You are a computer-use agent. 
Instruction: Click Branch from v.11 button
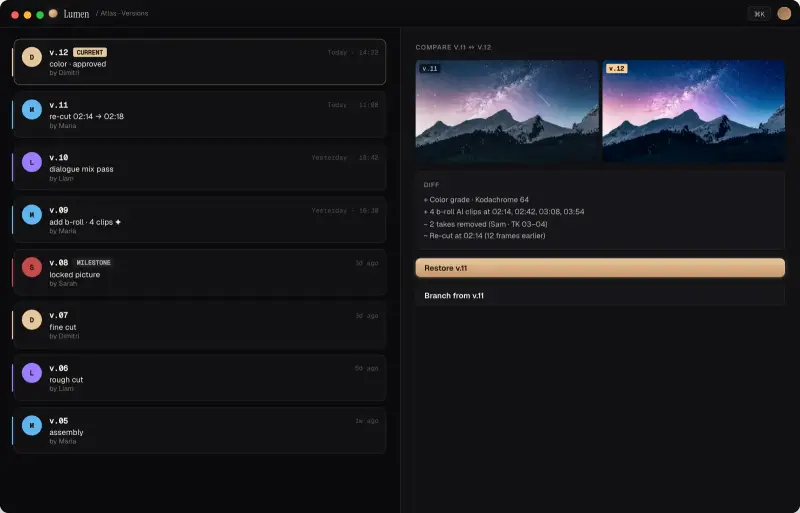point(600,296)
